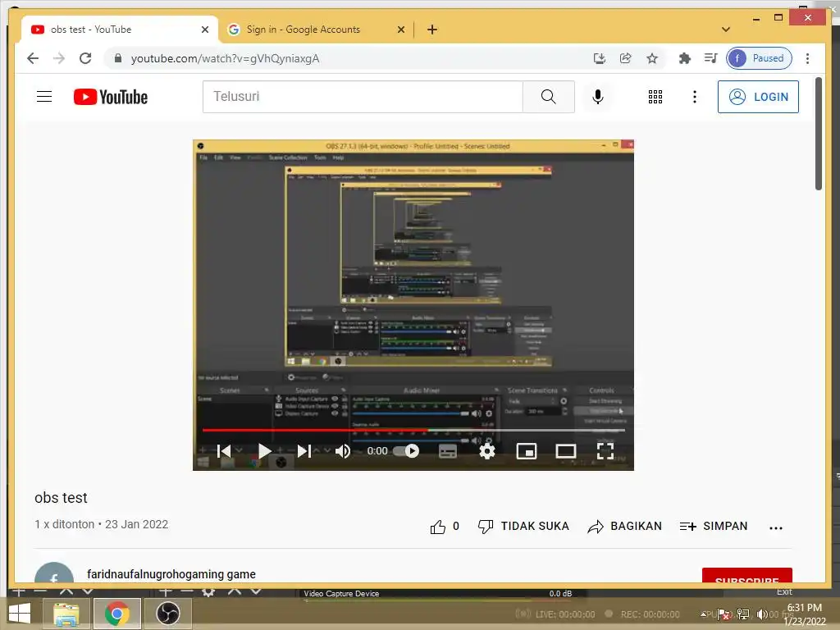
Task: Click the site lock icon in address bar
Action: pos(118,58)
